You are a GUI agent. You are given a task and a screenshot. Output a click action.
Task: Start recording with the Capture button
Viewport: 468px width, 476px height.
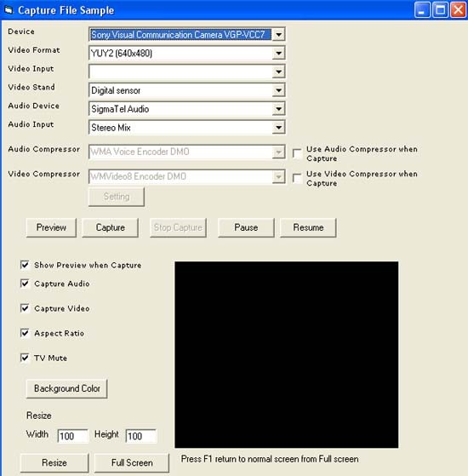pos(110,227)
